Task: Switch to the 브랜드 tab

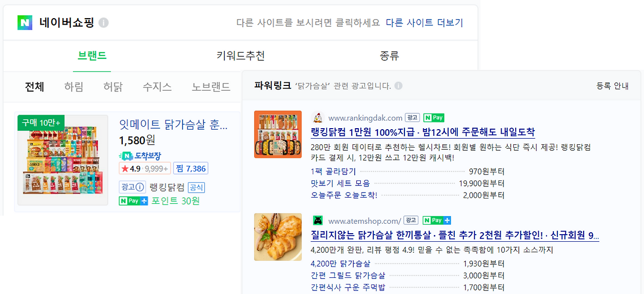Action: click(x=92, y=56)
